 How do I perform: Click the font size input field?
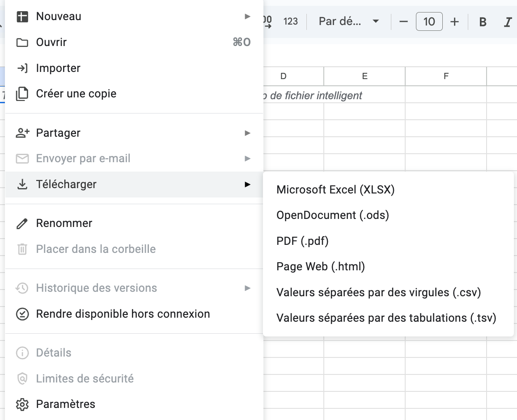(429, 21)
